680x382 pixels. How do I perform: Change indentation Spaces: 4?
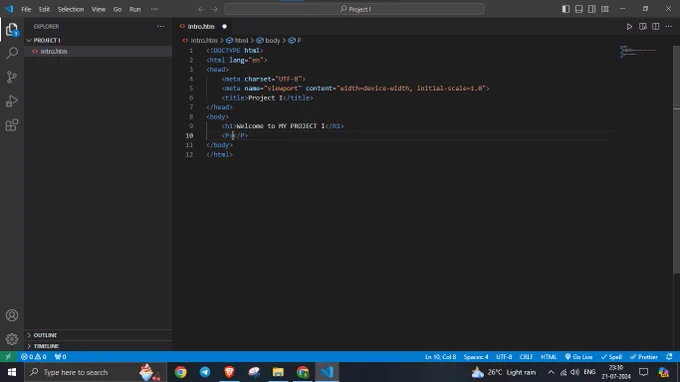pyautogui.click(x=476, y=357)
